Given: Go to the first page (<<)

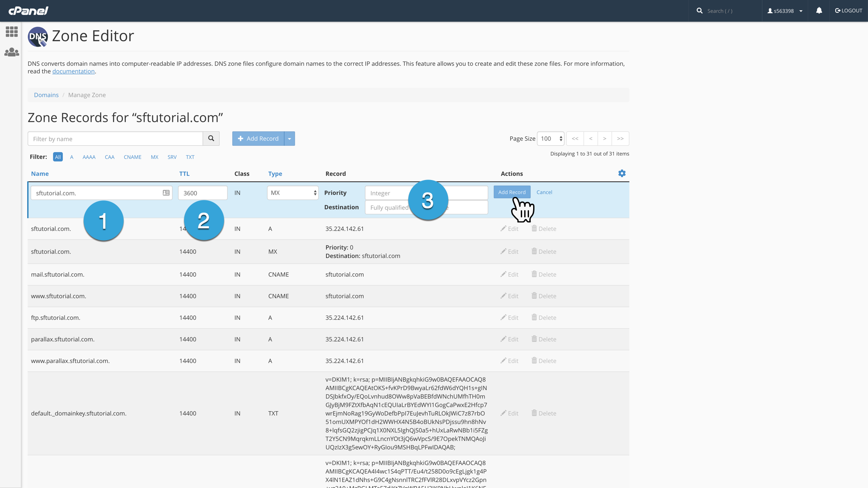Looking at the screenshot, I should click(x=575, y=139).
